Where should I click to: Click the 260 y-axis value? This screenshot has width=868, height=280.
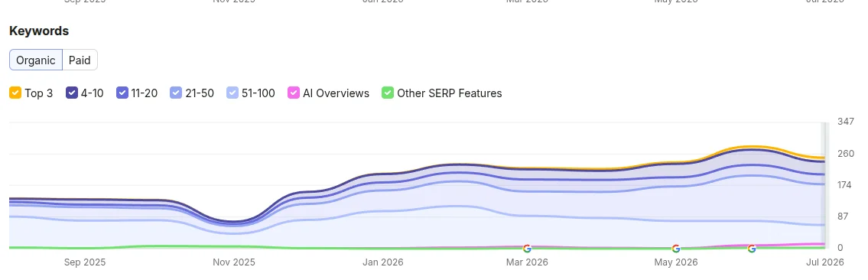pyautogui.click(x=846, y=153)
